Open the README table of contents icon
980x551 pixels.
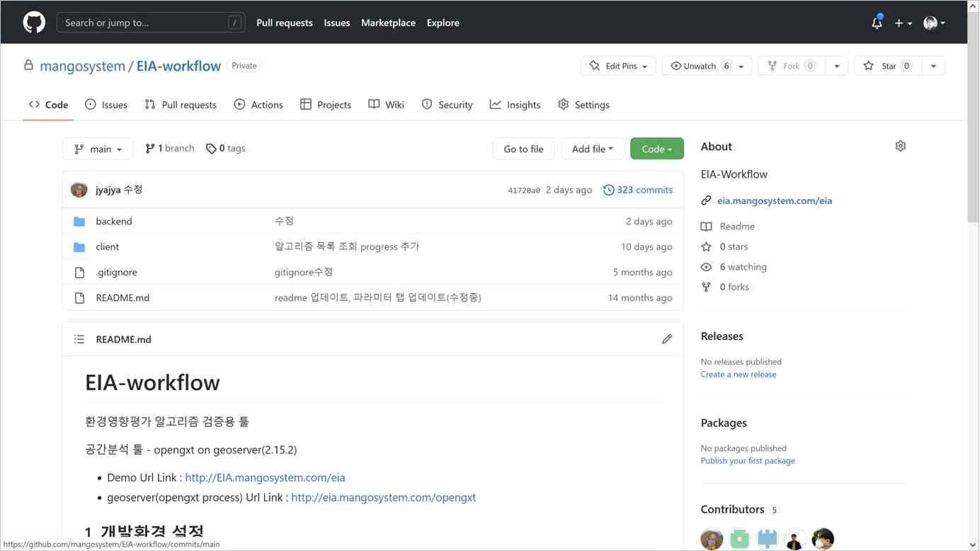79,339
